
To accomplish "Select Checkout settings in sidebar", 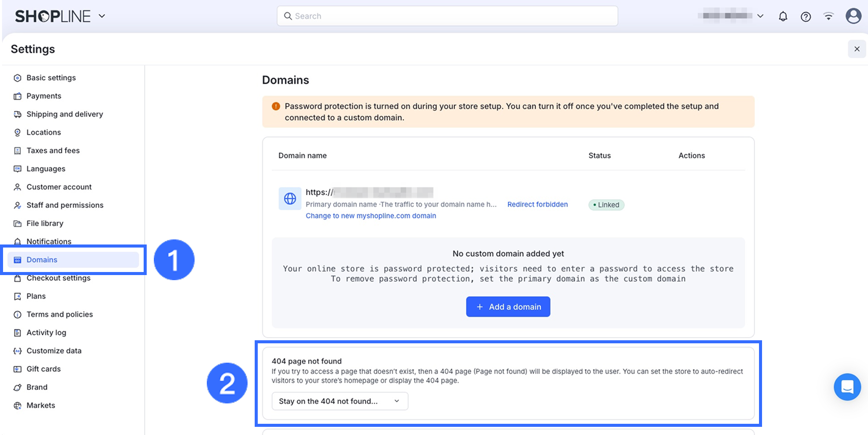I will point(59,278).
